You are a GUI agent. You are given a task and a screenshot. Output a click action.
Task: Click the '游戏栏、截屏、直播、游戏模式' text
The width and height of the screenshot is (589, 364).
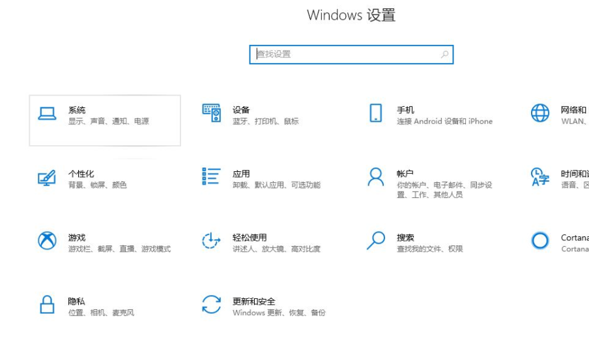tap(119, 249)
